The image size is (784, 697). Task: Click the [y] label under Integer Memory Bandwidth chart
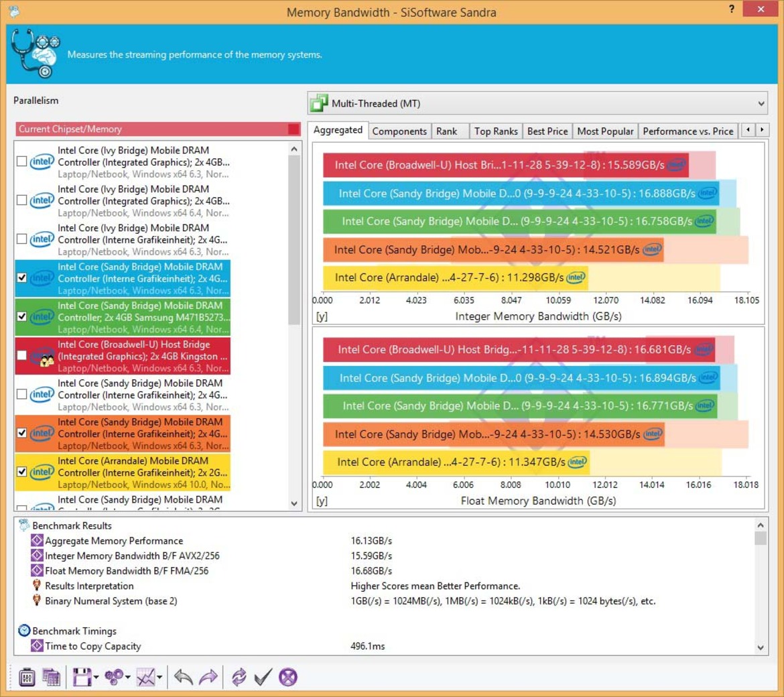[322, 316]
